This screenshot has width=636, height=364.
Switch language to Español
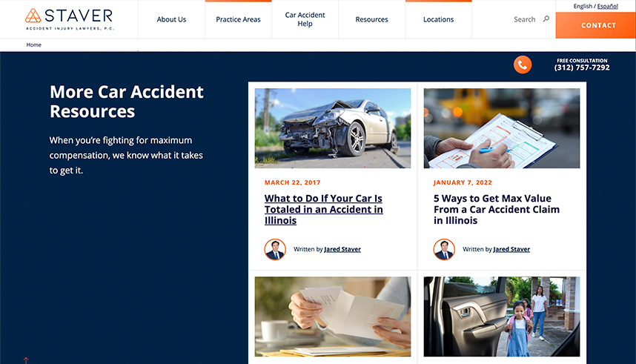[x=607, y=6]
